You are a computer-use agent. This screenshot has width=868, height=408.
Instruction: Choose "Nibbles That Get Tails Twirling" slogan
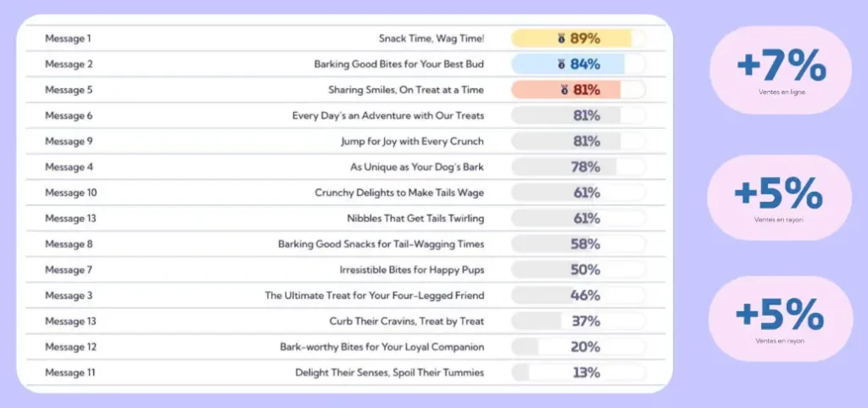[x=415, y=219]
